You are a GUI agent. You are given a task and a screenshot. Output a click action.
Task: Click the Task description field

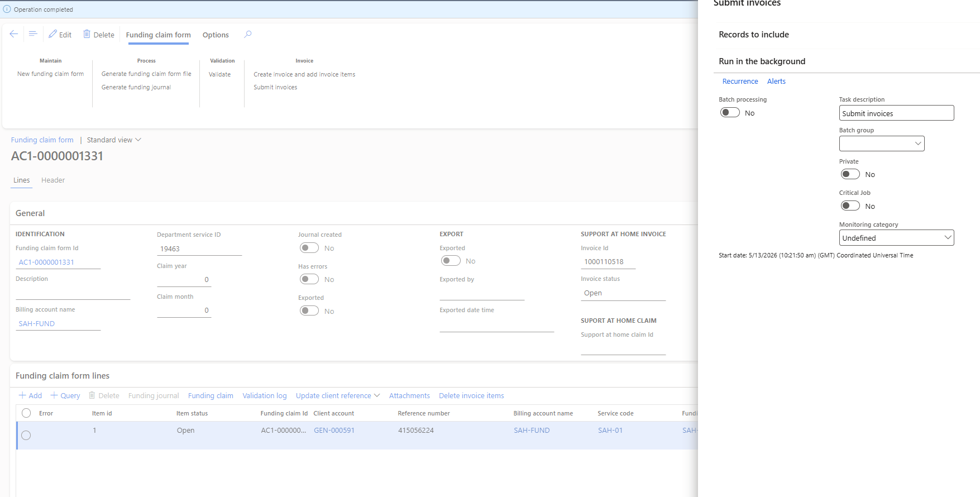pyautogui.click(x=896, y=113)
